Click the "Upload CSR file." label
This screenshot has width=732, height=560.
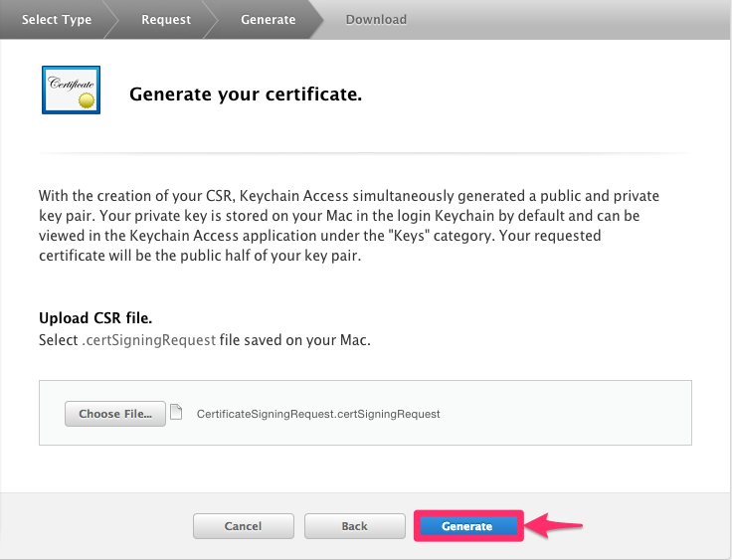94,318
